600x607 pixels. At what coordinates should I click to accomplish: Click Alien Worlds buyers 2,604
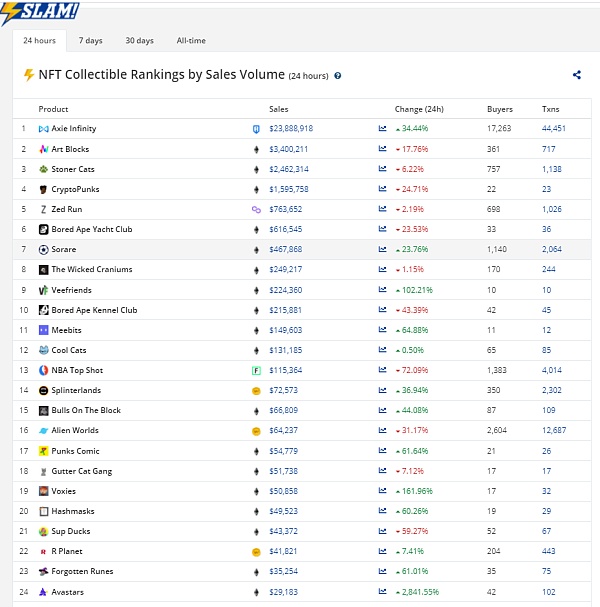(497, 430)
